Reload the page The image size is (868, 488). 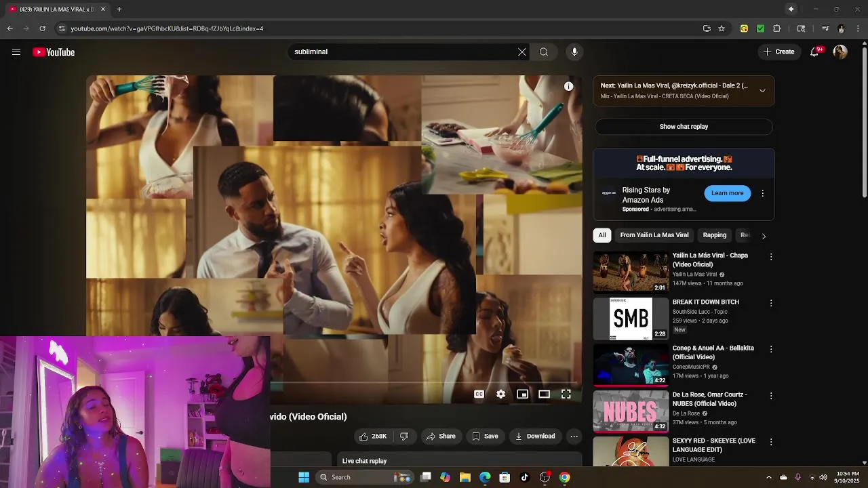[42, 28]
